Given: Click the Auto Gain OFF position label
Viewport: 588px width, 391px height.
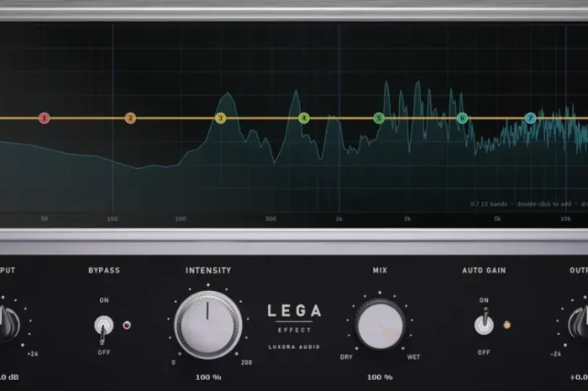Looking at the screenshot, I should [x=484, y=352].
